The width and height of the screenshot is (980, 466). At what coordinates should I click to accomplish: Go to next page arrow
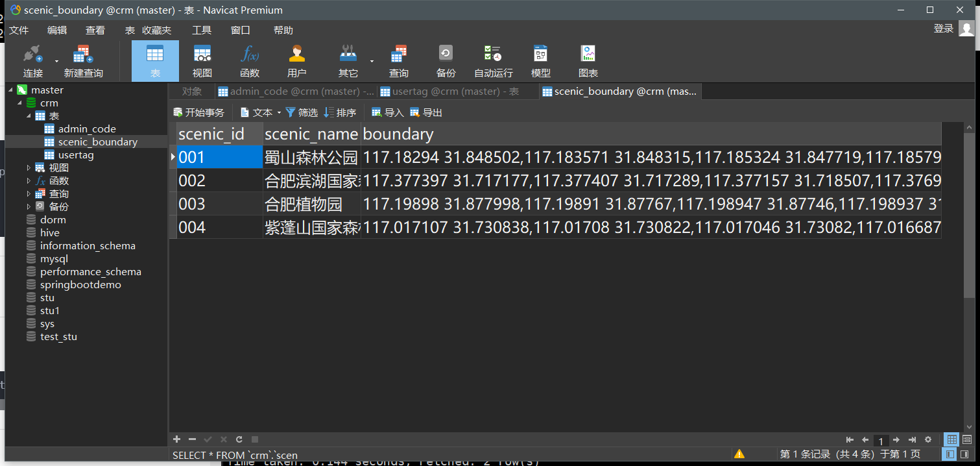click(896, 439)
